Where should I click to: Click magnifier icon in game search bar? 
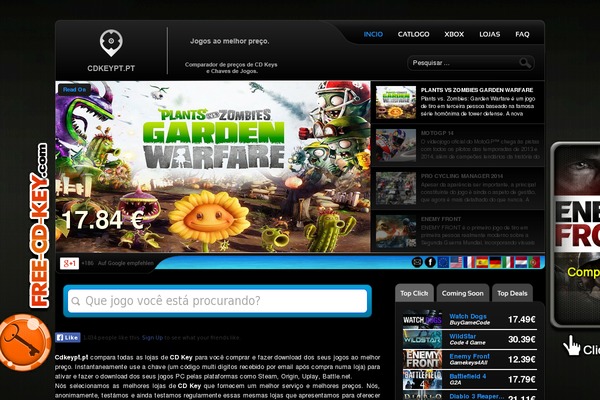pyautogui.click(x=76, y=301)
